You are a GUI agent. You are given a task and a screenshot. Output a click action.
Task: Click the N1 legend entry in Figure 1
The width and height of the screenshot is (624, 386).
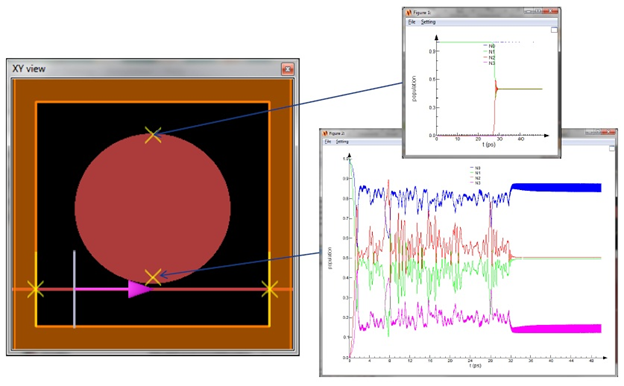tap(489, 52)
